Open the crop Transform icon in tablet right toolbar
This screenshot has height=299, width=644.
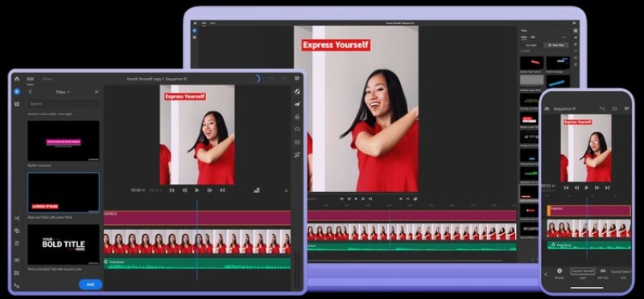pyautogui.click(x=297, y=154)
